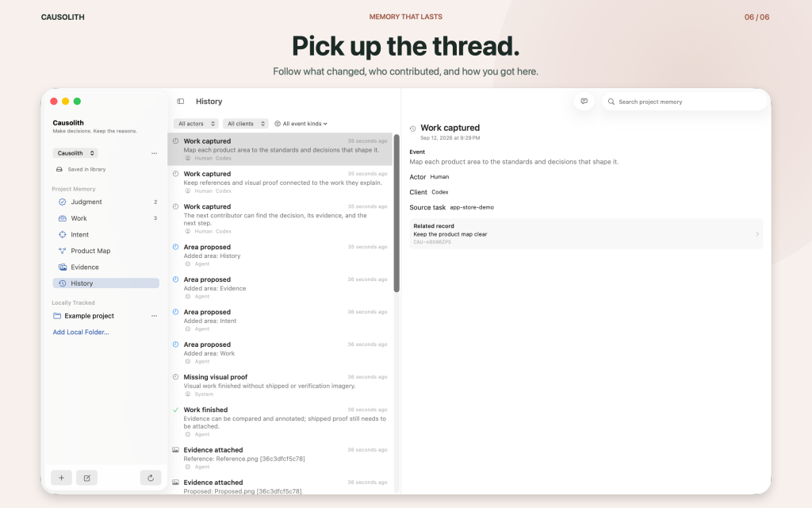
Task: Click the Product Map graph icon
Action: [62, 251]
